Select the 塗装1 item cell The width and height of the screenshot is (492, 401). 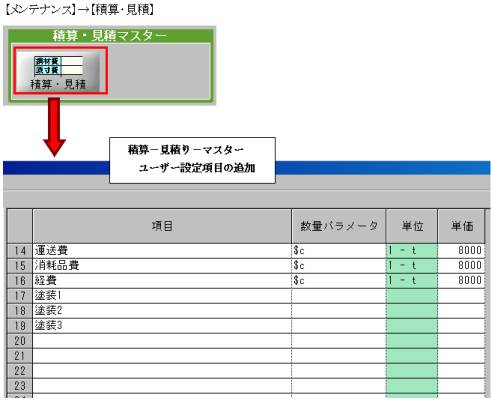tap(162, 296)
